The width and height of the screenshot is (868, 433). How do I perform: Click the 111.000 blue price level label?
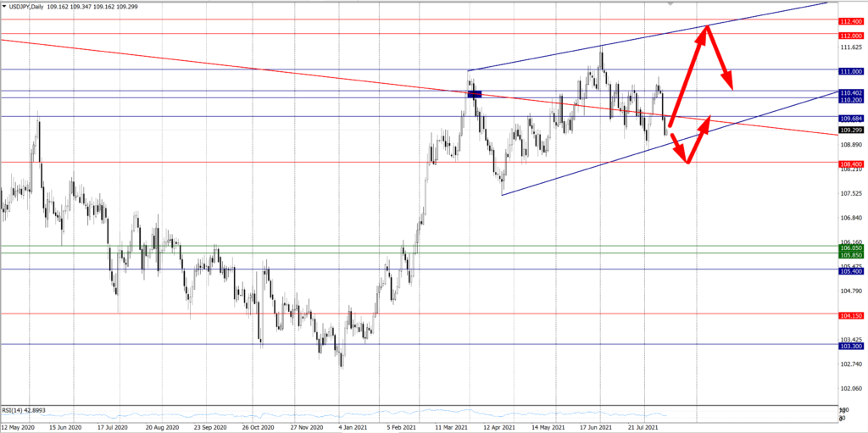click(850, 71)
